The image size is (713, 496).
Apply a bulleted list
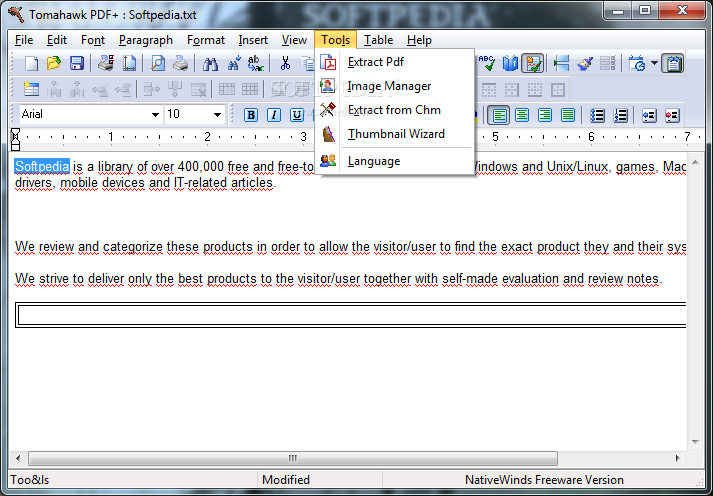tap(597, 115)
